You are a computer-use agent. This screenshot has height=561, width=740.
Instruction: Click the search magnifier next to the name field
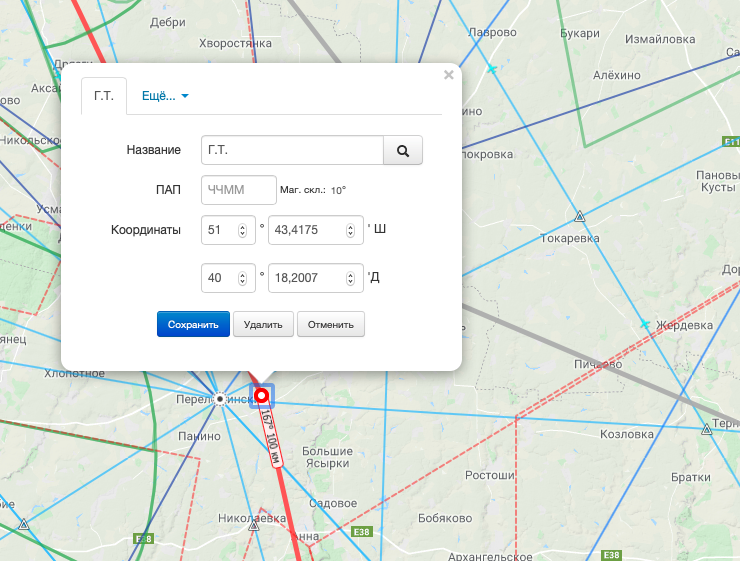tap(403, 150)
